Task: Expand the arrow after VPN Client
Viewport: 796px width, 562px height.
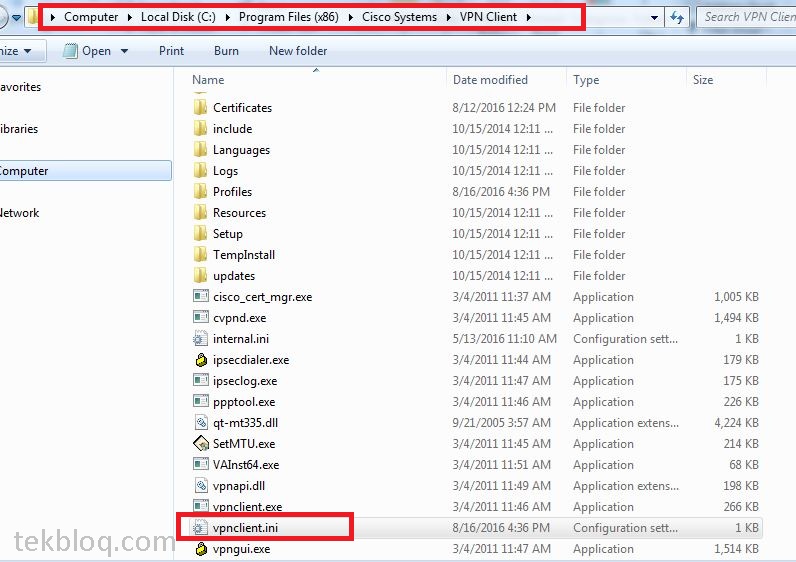Action: [x=528, y=17]
